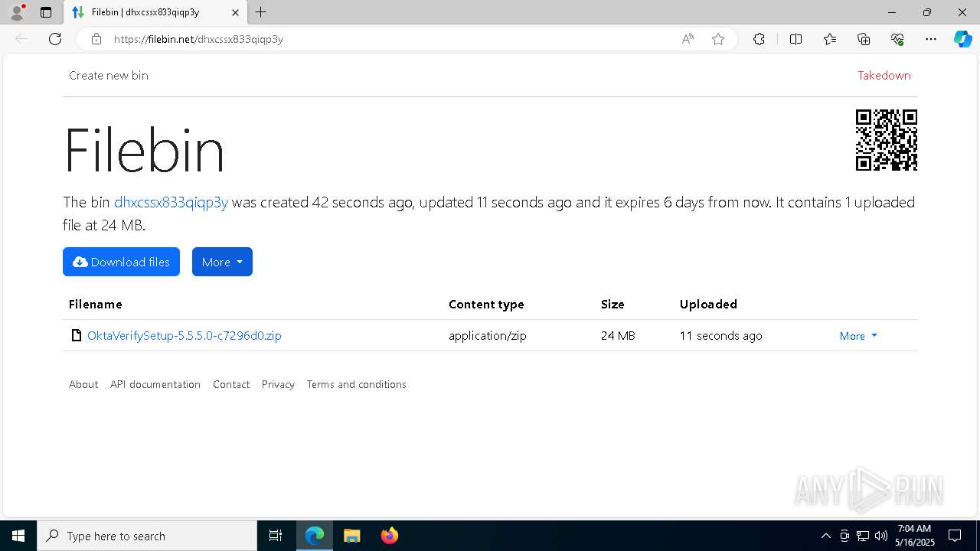Screen dimensions: 980x551
Task: Open the tab actions menu icon
Action: (46, 12)
